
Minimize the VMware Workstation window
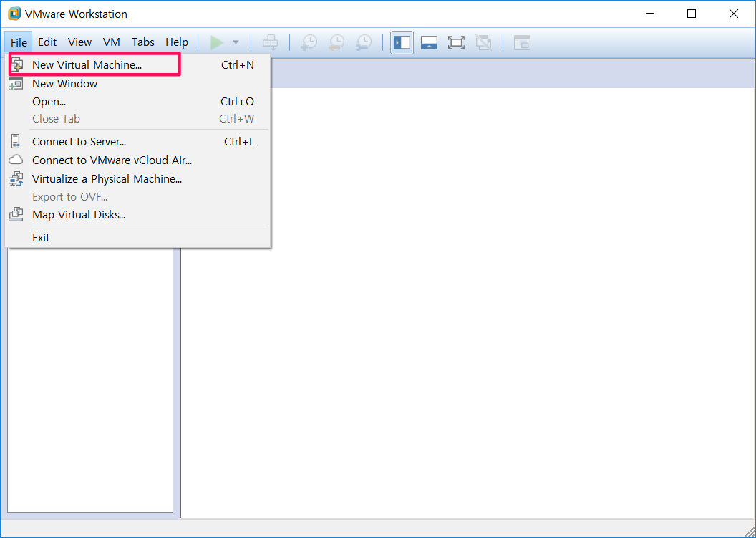[x=650, y=14]
